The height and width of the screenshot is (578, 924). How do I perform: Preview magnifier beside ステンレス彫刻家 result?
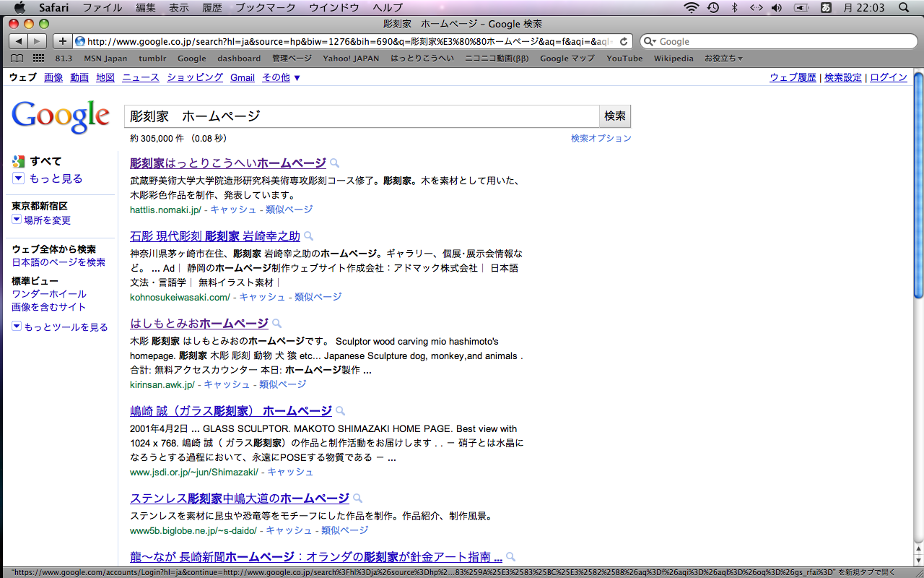(x=357, y=499)
